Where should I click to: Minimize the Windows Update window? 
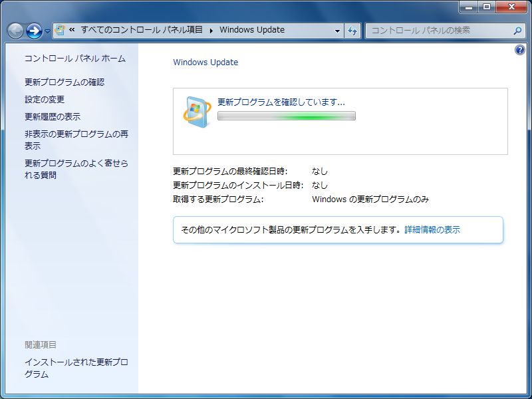469,7
